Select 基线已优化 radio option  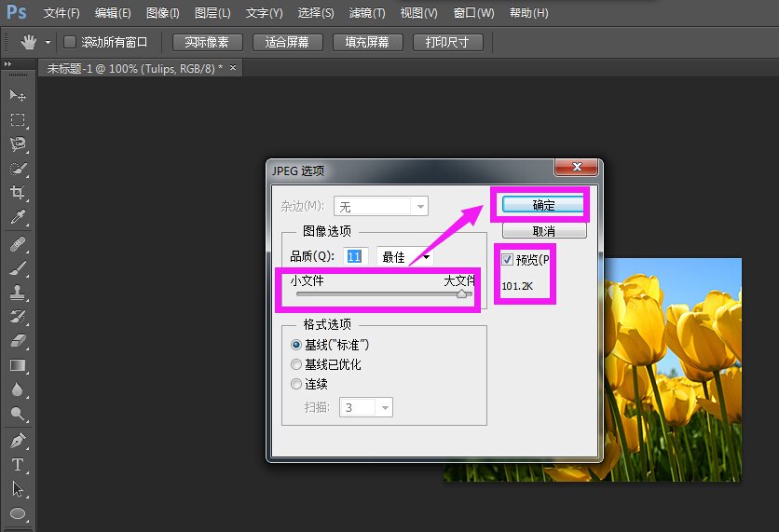click(x=297, y=364)
